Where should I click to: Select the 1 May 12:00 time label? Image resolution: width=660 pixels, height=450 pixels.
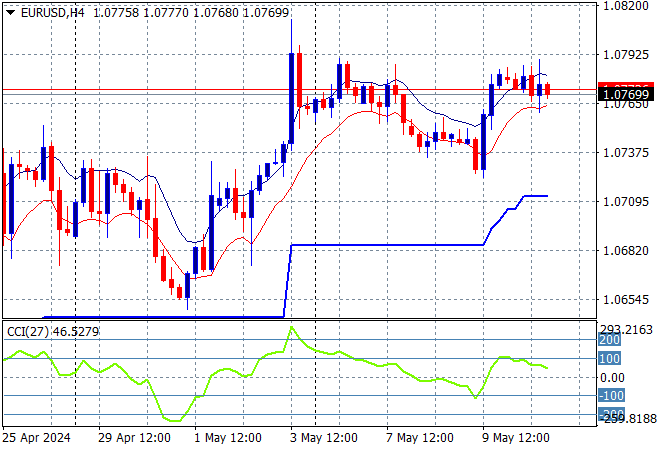coord(228,438)
